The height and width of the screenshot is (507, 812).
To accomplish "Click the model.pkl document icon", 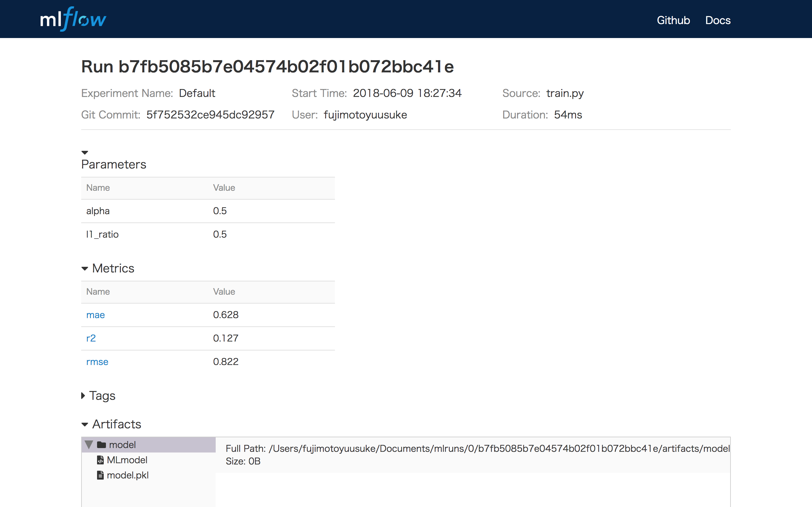I will click(x=100, y=475).
